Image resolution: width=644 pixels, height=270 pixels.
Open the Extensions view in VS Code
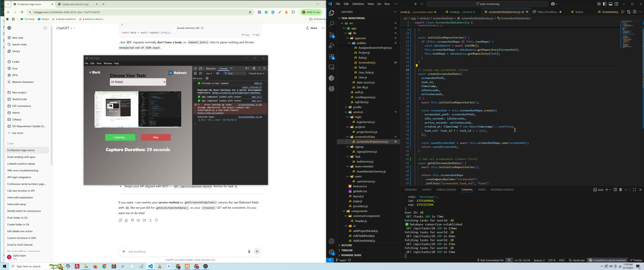coord(332,57)
